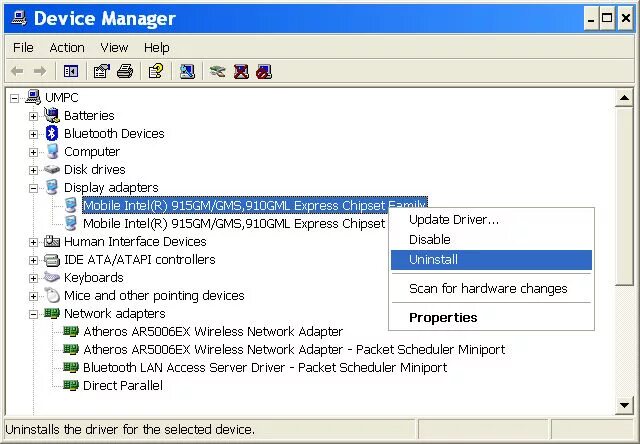Screen dimensions: 640x444
Task: Open Properties via toolbar icon
Action: click(102, 72)
